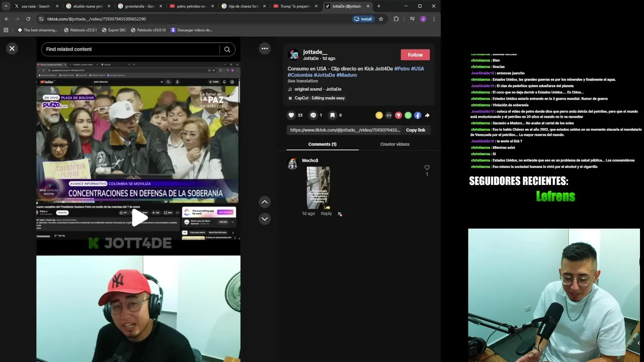Screen dimensions: 644x362
Task: Open the Mecho$ commenter name
Action: click(310, 160)
